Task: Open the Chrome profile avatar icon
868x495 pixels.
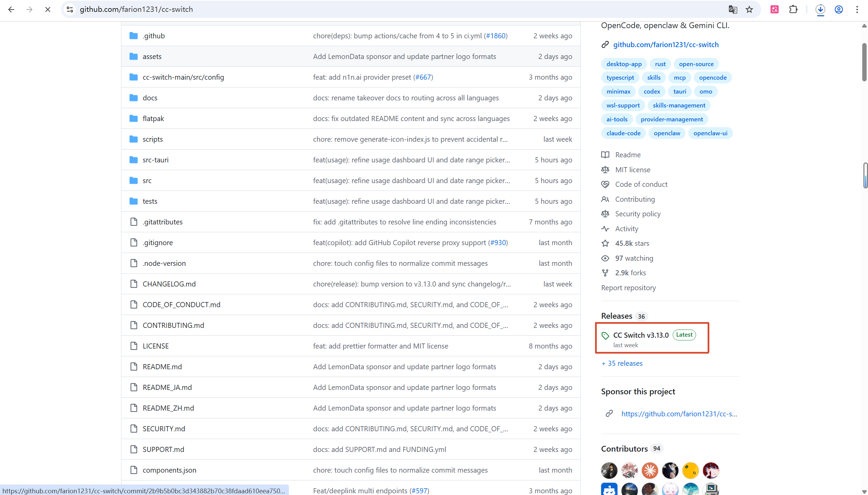Action: (839, 9)
